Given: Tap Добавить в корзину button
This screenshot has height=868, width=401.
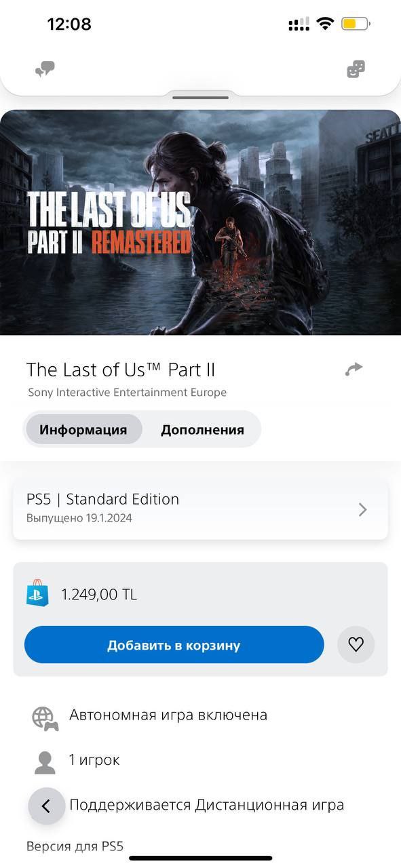Looking at the screenshot, I should [174, 644].
